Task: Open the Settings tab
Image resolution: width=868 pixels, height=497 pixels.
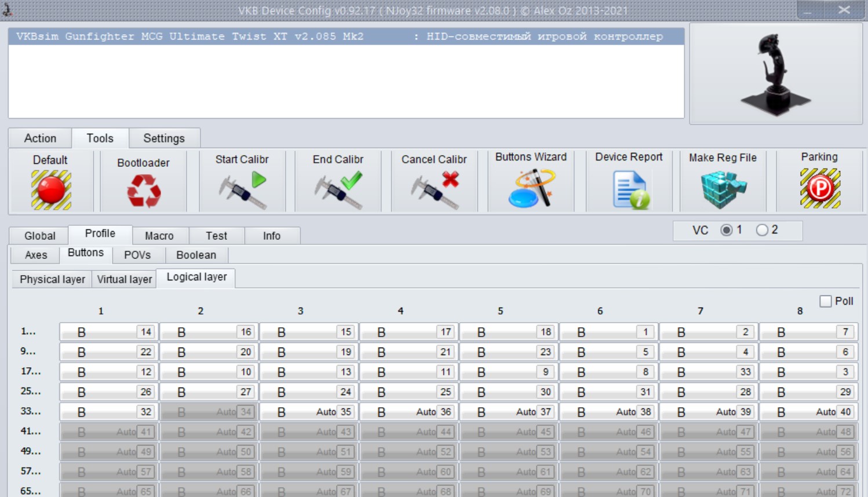Action: (x=164, y=138)
